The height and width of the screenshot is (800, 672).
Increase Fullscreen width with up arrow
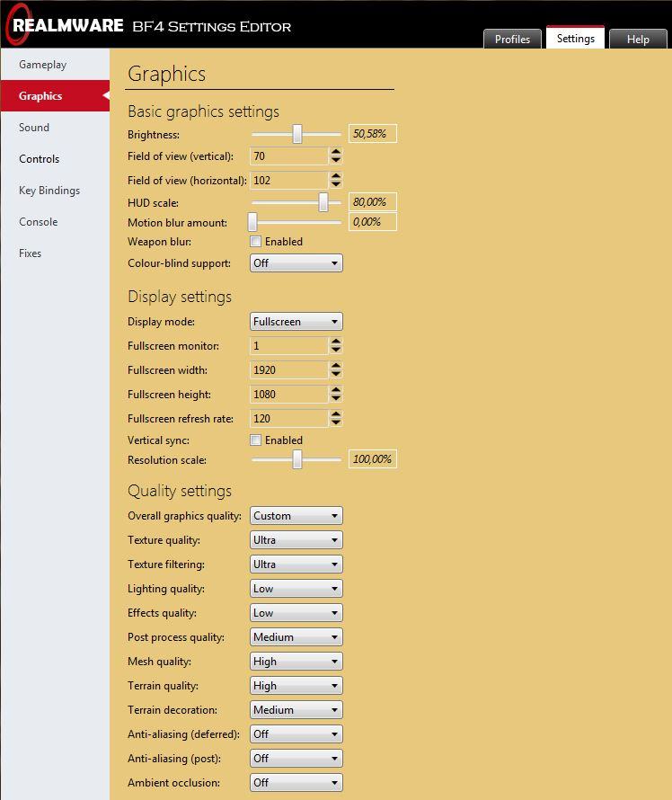point(335,365)
